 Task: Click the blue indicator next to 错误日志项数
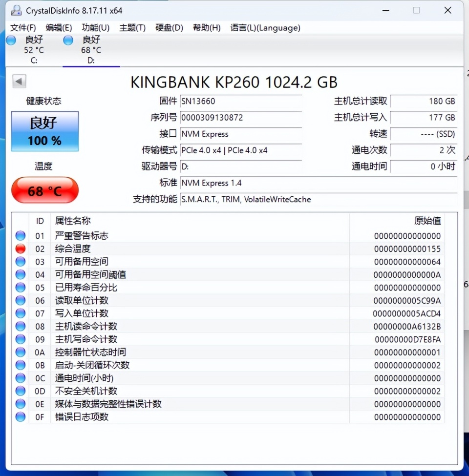pos(20,416)
